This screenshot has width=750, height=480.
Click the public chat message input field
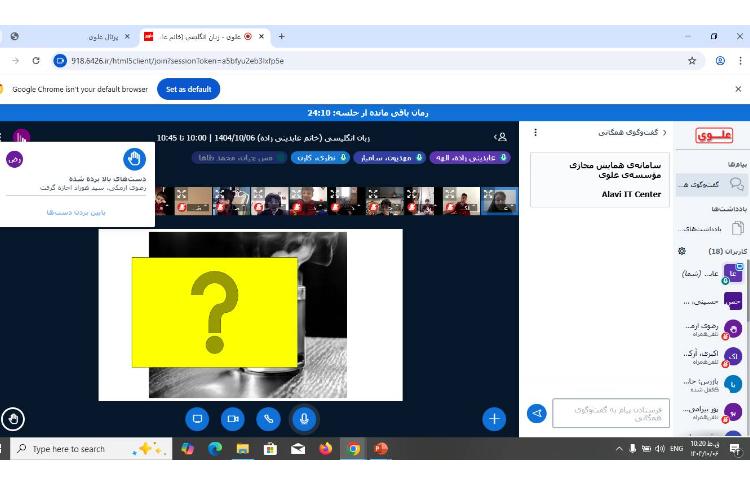click(611, 413)
